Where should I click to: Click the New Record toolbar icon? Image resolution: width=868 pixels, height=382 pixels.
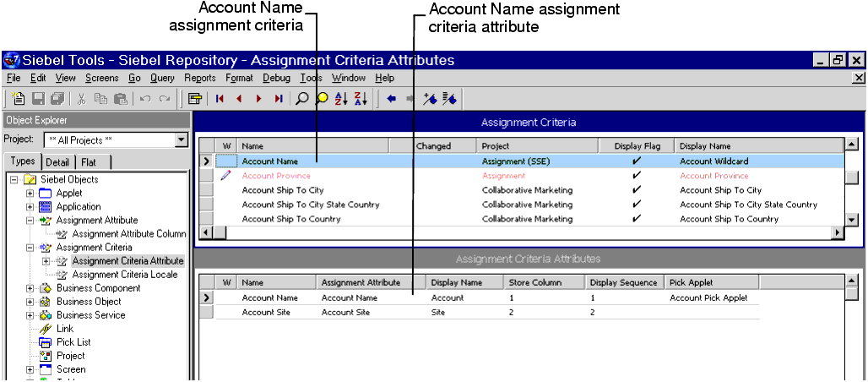tap(19, 99)
